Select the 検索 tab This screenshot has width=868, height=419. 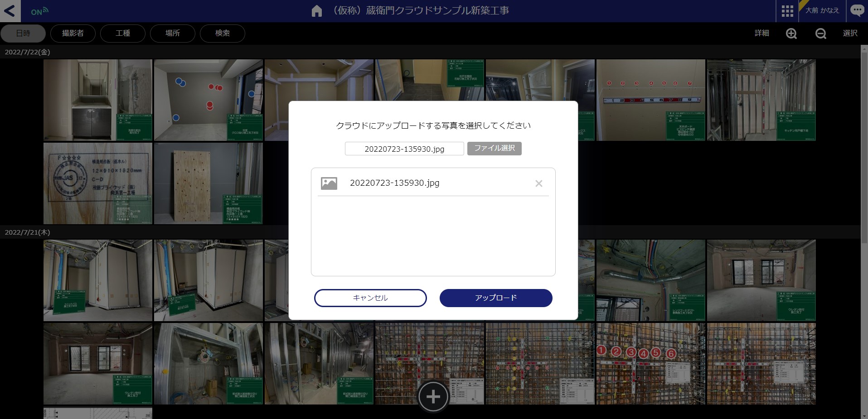223,33
